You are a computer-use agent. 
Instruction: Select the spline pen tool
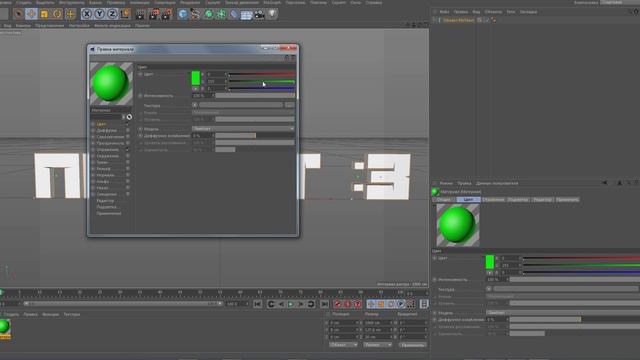click(195, 14)
